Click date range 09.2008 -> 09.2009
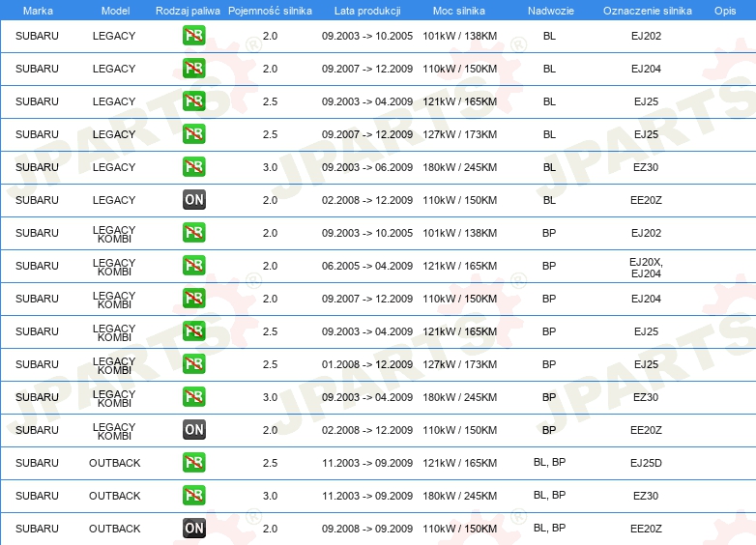The width and height of the screenshot is (756, 545). click(367, 529)
